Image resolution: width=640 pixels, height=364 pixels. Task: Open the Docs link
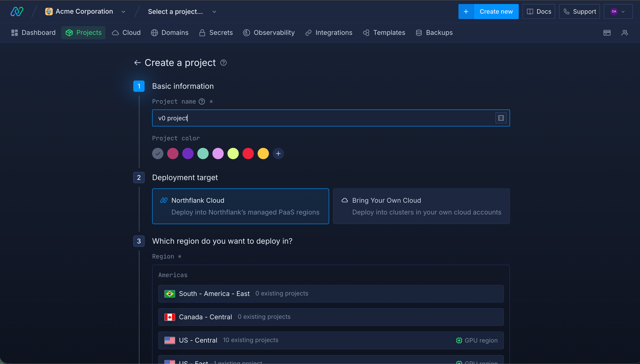[x=539, y=12]
